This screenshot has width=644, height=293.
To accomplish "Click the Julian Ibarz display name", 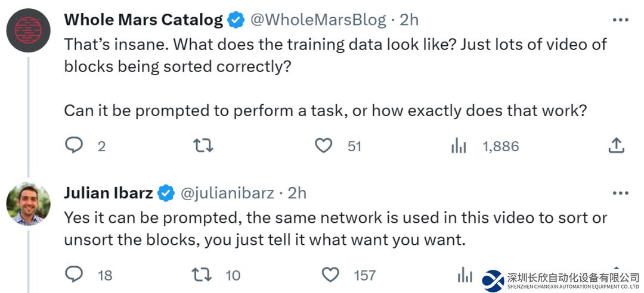I will (x=109, y=193).
